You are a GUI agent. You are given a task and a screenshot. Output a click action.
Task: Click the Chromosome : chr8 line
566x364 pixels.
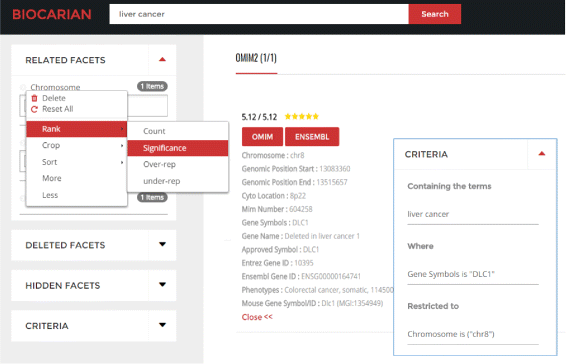click(x=273, y=155)
